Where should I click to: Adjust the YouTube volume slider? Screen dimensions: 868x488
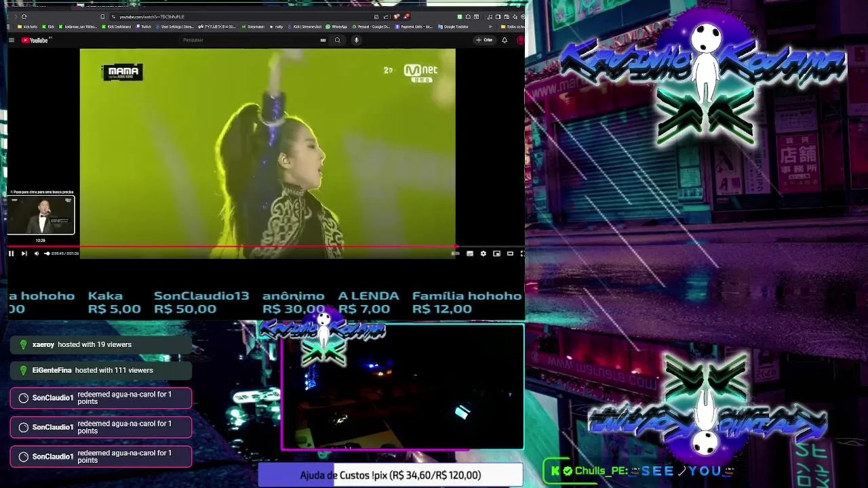(x=47, y=253)
